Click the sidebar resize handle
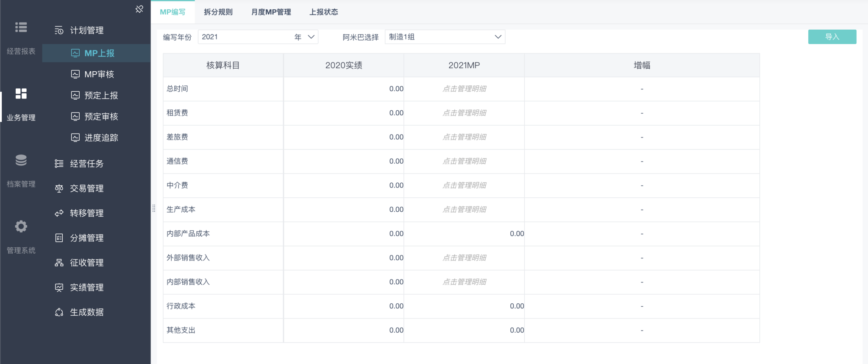 (x=153, y=208)
